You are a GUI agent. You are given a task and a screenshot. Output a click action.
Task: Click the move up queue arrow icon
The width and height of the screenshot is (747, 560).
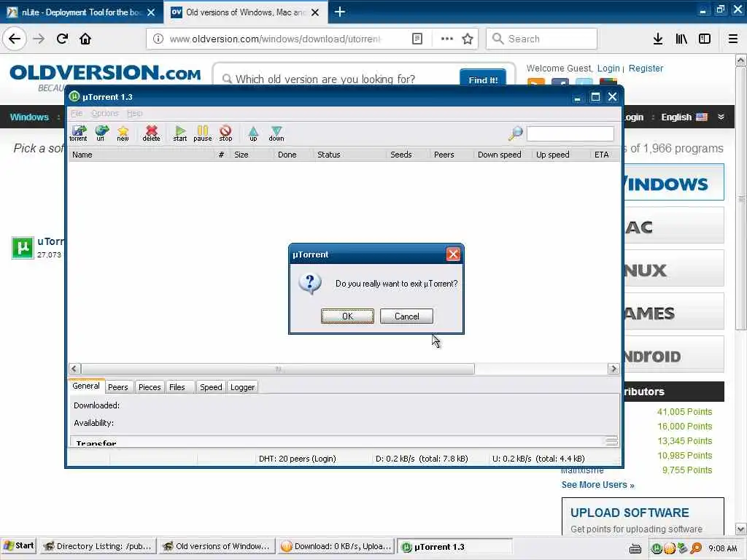tap(253, 133)
